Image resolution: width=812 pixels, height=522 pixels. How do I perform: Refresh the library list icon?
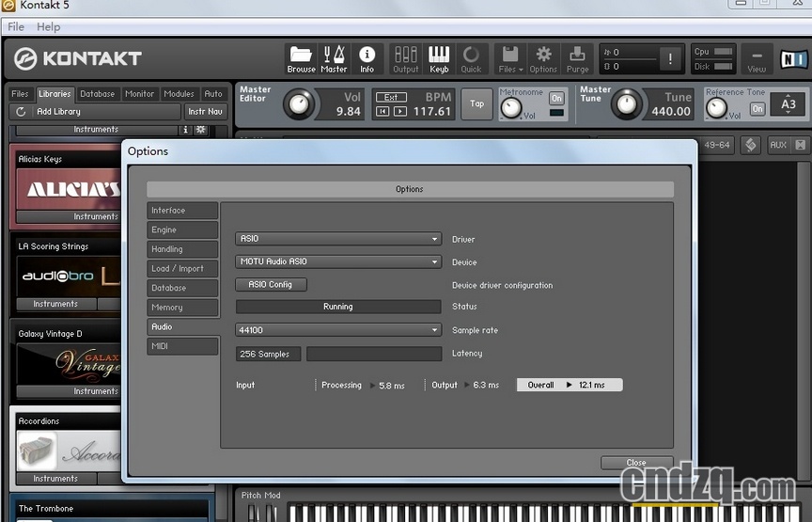pos(21,111)
